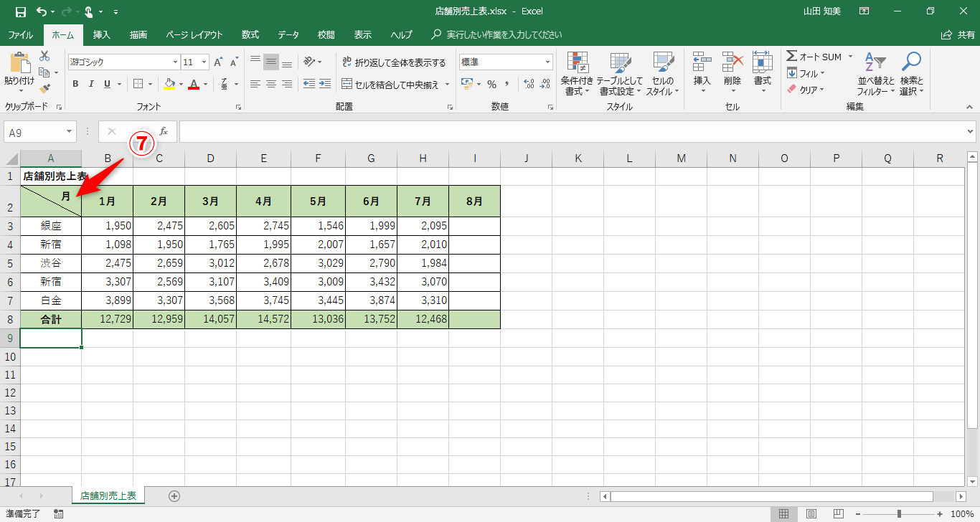Decrease indent of cell contents
This screenshot has height=522, width=980.
tap(309, 84)
